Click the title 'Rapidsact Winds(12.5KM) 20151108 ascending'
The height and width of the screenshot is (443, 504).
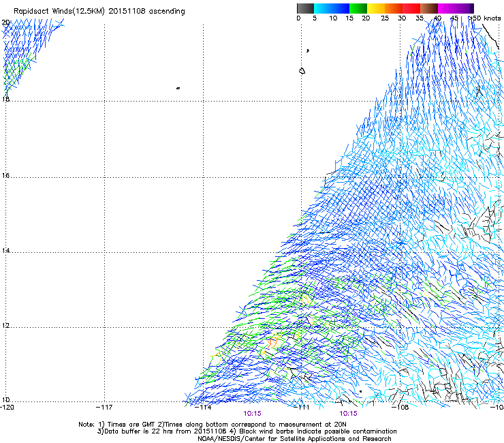pyautogui.click(x=99, y=12)
